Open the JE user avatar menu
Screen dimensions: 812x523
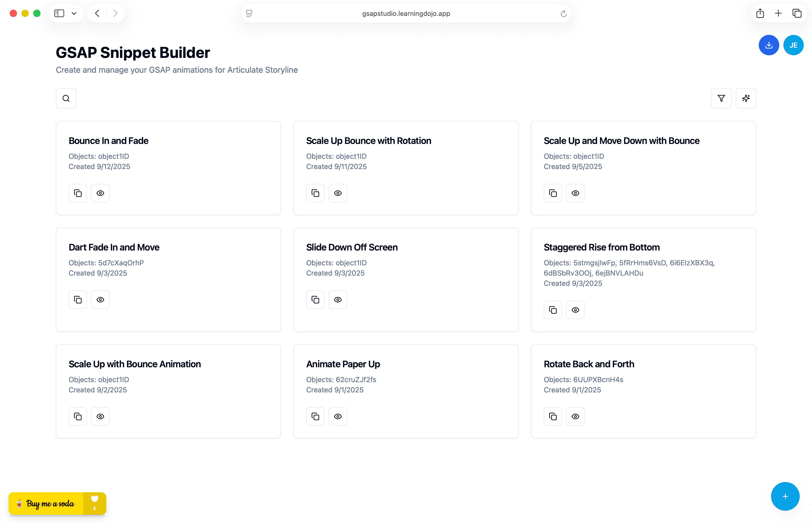click(793, 45)
